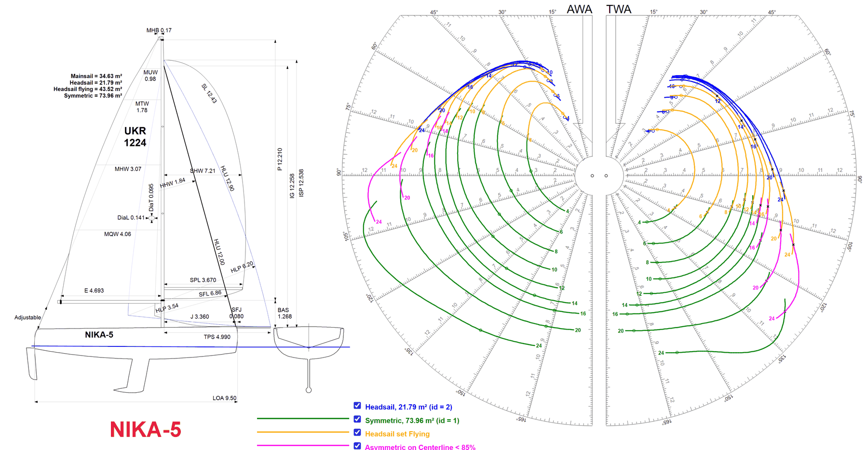Screen dimensions: 868x450
Task: Uncheck the Headsail 21.79 m² checkbox
Action: tap(357, 406)
